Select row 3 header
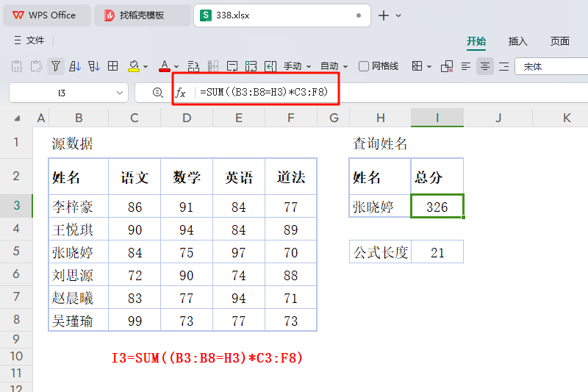The image size is (588, 392). click(x=16, y=206)
